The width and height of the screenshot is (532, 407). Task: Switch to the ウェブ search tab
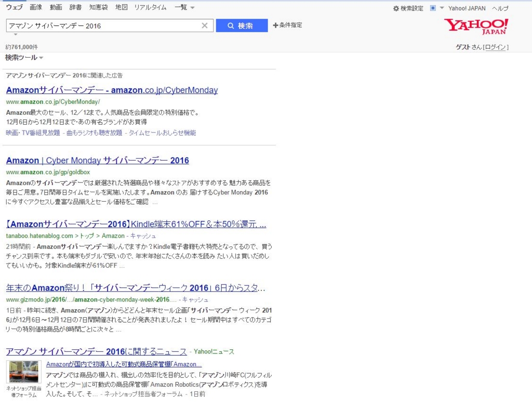click(14, 7)
